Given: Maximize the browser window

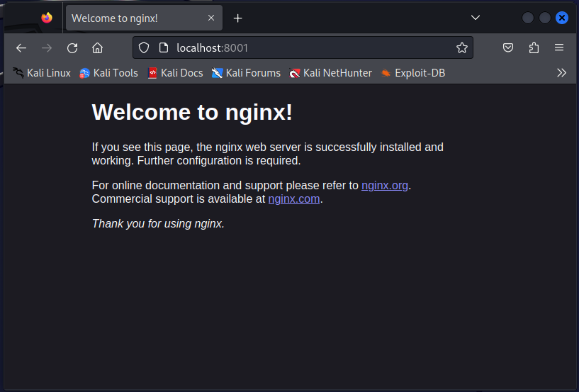Looking at the screenshot, I should coord(545,18).
